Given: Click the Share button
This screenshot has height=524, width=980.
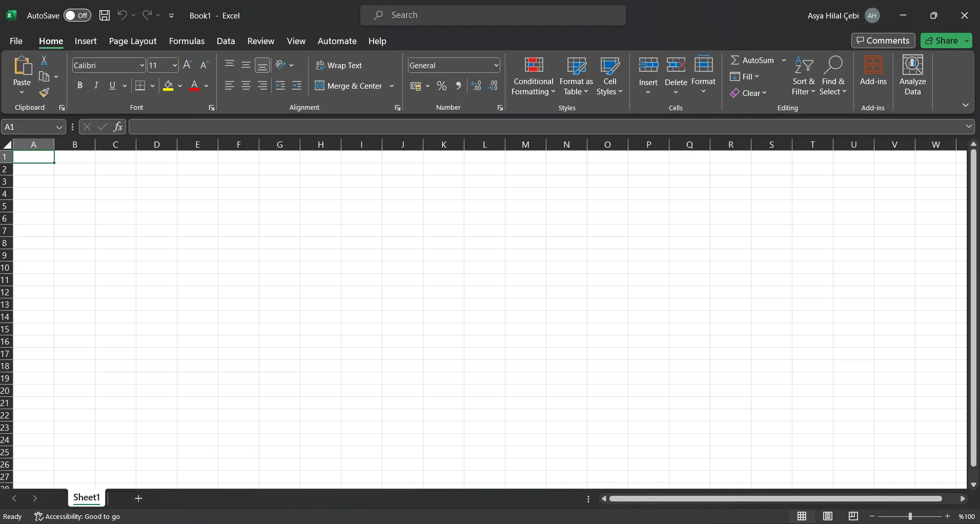Looking at the screenshot, I should coord(942,41).
